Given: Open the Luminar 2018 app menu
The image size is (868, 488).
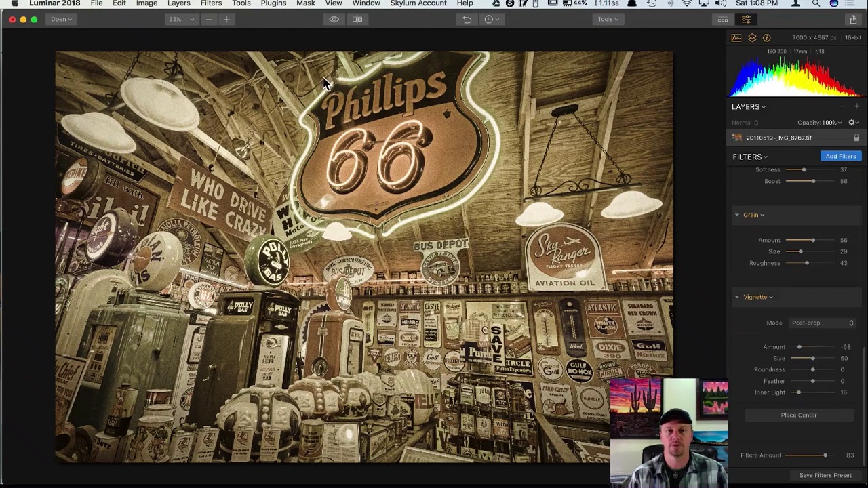Looking at the screenshot, I should tap(54, 4).
